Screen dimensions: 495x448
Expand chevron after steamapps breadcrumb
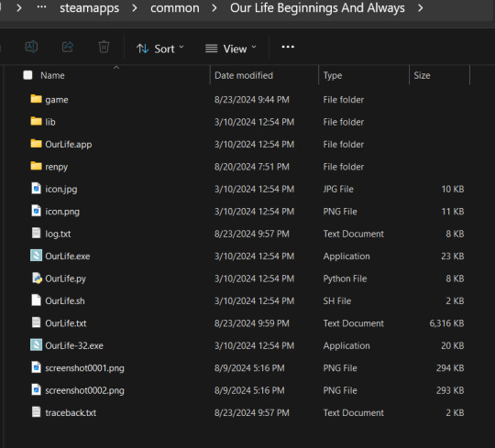135,8
